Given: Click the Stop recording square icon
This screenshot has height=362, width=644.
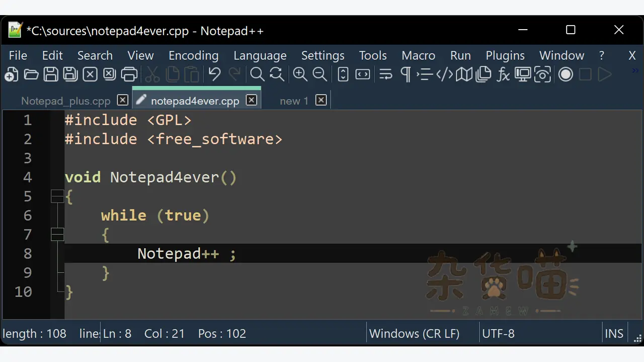Looking at the screenshot, I should 585,74.
